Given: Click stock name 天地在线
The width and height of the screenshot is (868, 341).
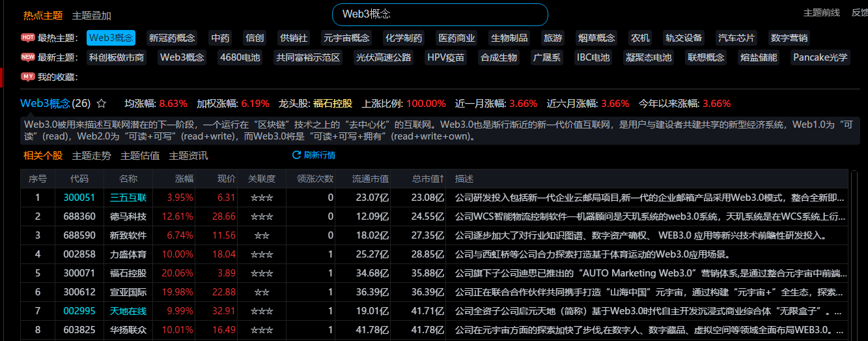Looking at the screenshot, I should tap(128, 311).
